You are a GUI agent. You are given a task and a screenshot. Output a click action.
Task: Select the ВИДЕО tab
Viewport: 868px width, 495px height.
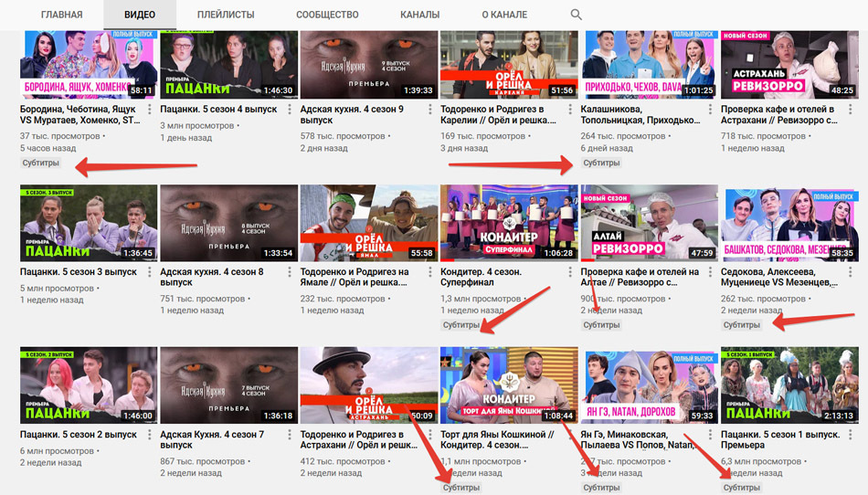[x=140, y=15]
